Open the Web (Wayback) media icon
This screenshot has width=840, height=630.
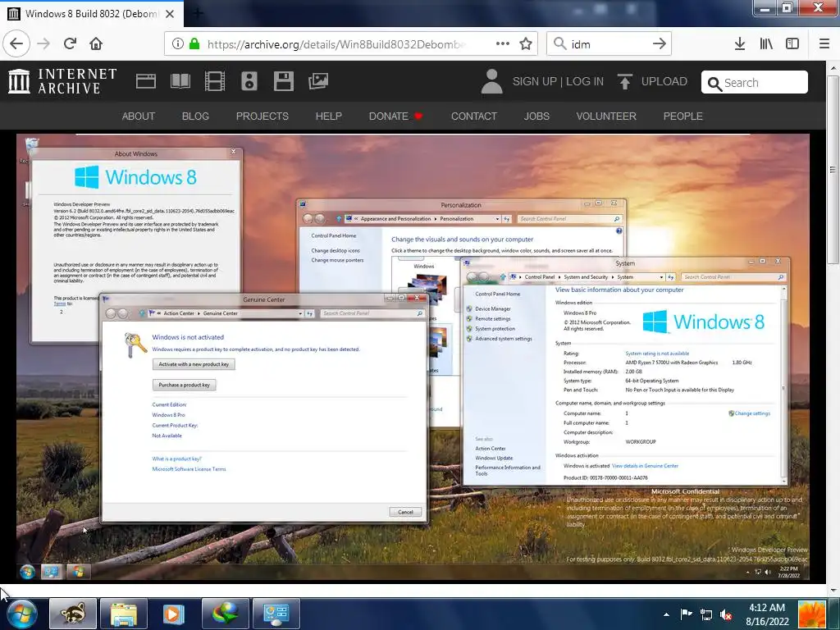point(146,81)
